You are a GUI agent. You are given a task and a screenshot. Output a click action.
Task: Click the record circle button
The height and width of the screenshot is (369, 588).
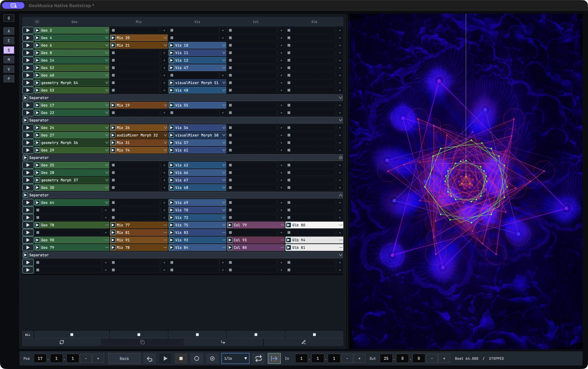(197, 358)
